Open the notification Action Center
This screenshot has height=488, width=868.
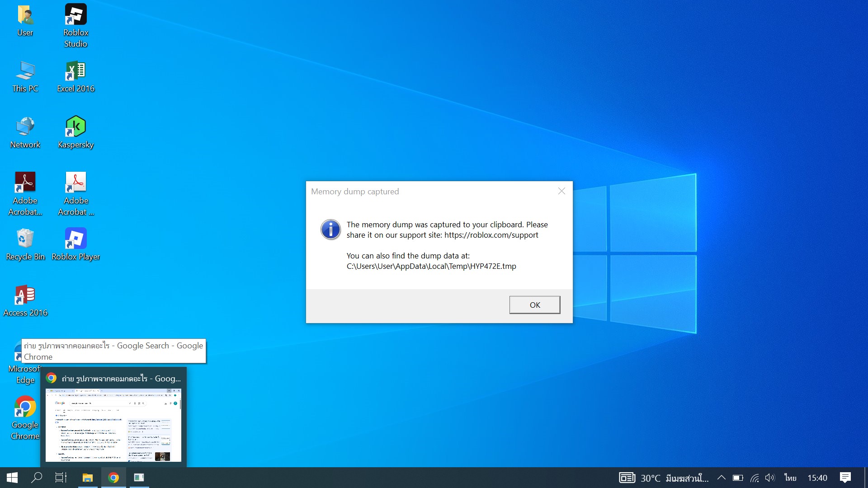(x=845, y=478)
